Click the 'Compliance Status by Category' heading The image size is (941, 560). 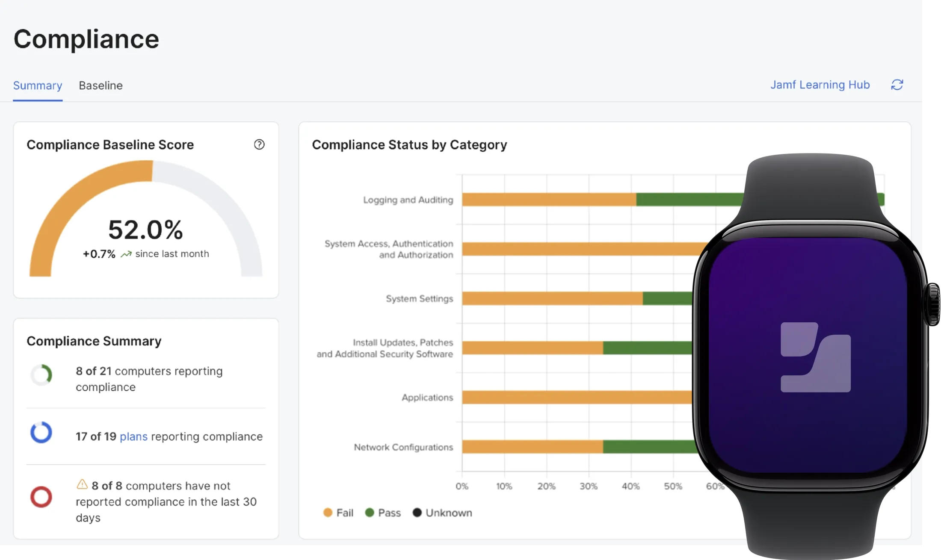pos(409,145)
